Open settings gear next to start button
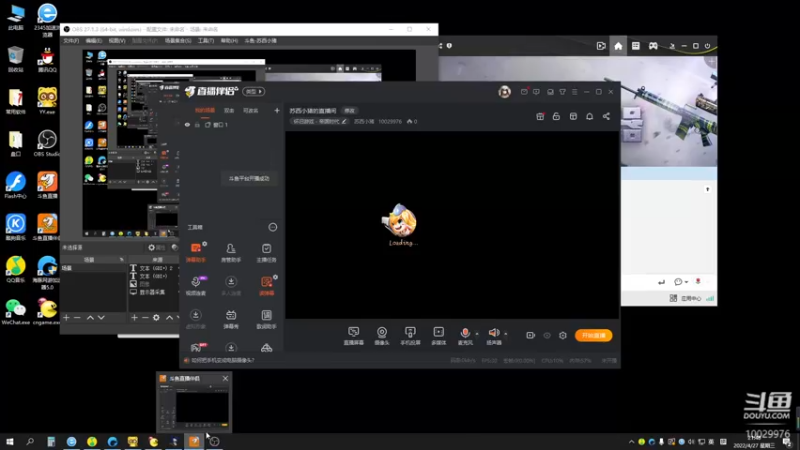The width and height of the screenshot is (800, 450). 563,335
